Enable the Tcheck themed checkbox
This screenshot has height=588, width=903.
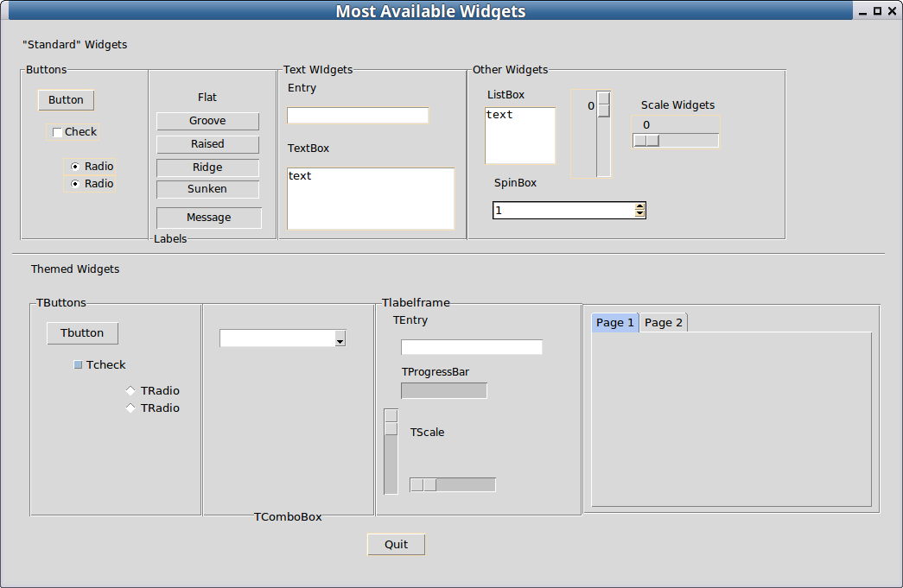point(79,365)
